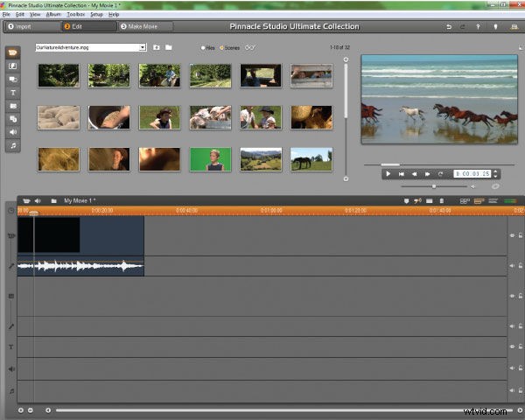525x420 pixels.
Task: Open the Music album note tab
Action: pyautogui.click(x=13, y=145)
